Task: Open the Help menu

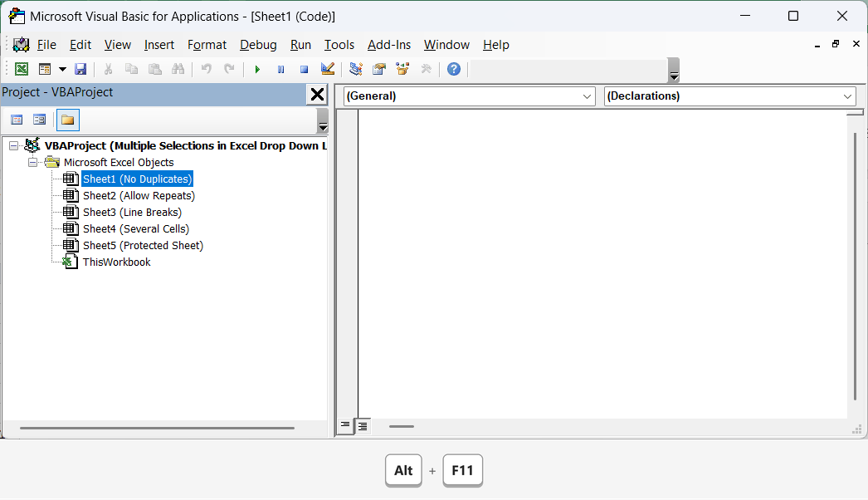Action: (x=495, y=45)
